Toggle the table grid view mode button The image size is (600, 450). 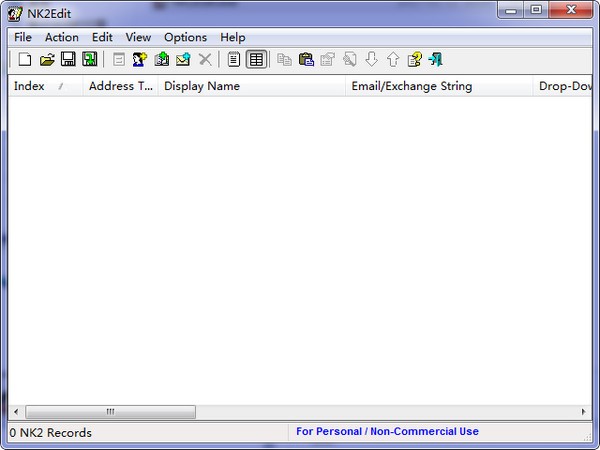[256, 60]
